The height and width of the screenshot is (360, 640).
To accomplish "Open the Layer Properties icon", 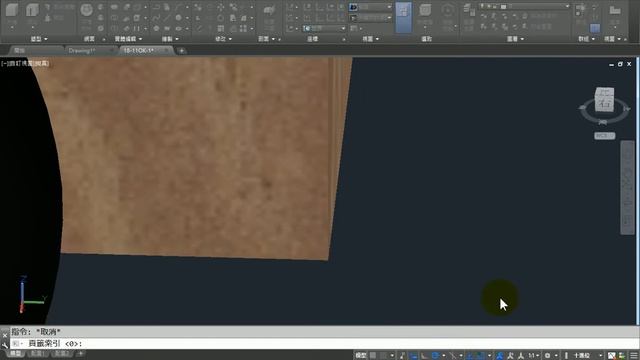I will coord(469,9).
